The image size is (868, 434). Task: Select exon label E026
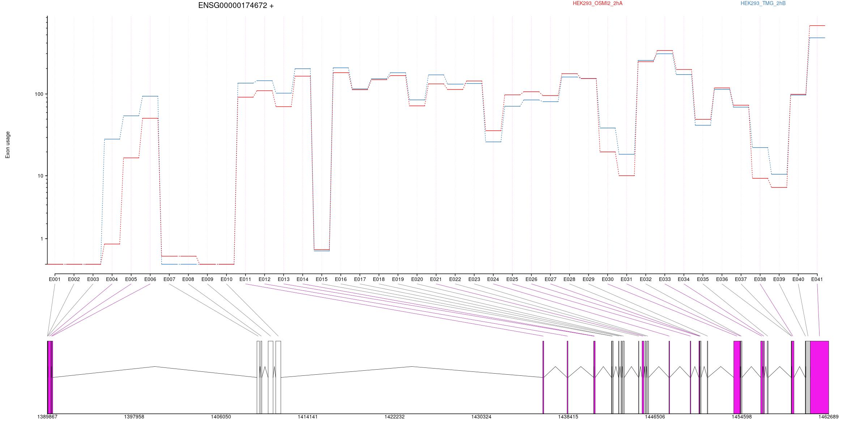(x=531, y=279)
